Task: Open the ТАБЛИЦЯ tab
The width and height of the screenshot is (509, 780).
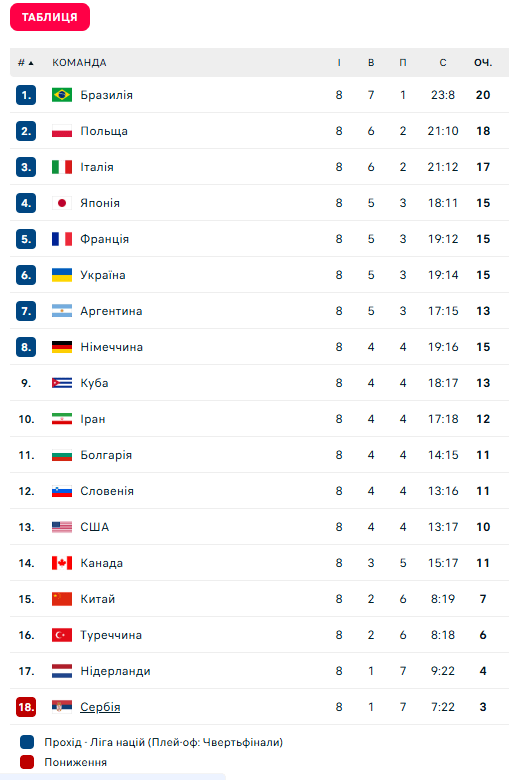Action: 50,17
